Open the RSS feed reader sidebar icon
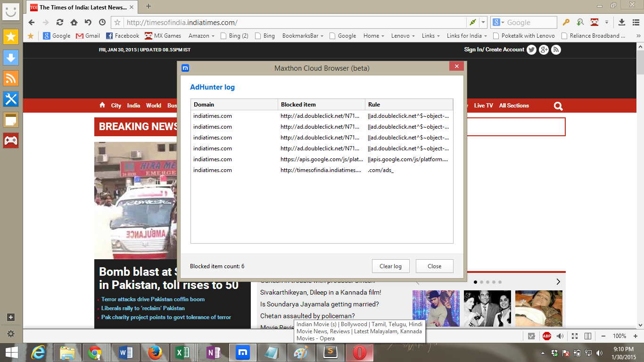The image size is (644, 362). [x=11, y=78]
